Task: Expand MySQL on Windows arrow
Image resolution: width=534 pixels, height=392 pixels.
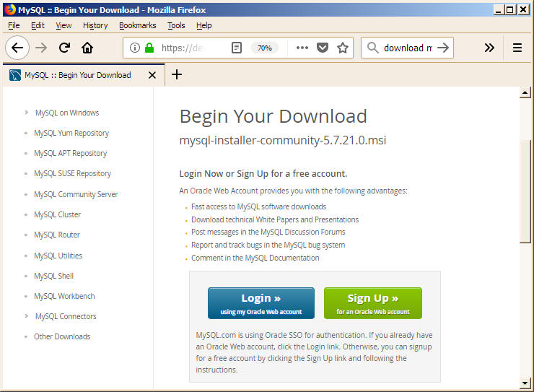Action: click(26, 112)
